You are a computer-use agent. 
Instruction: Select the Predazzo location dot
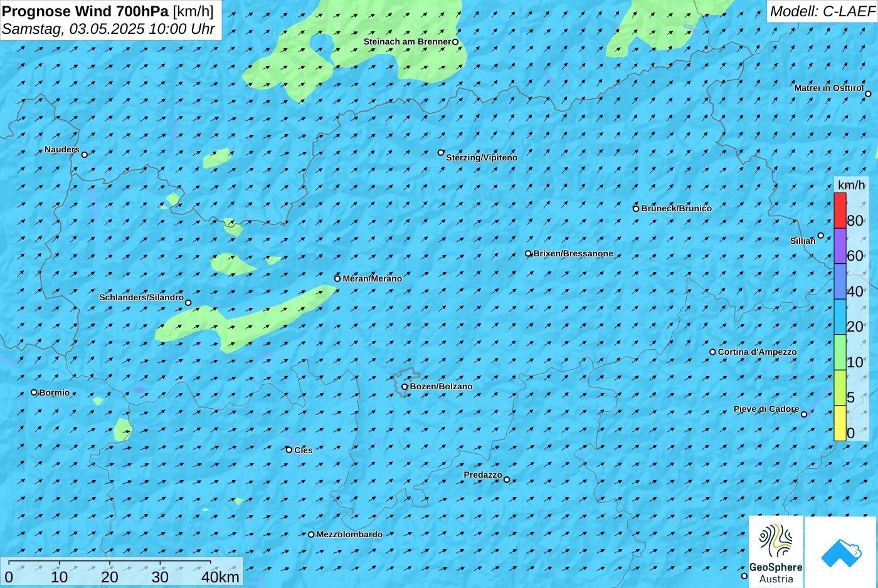[x=507, y=480]
